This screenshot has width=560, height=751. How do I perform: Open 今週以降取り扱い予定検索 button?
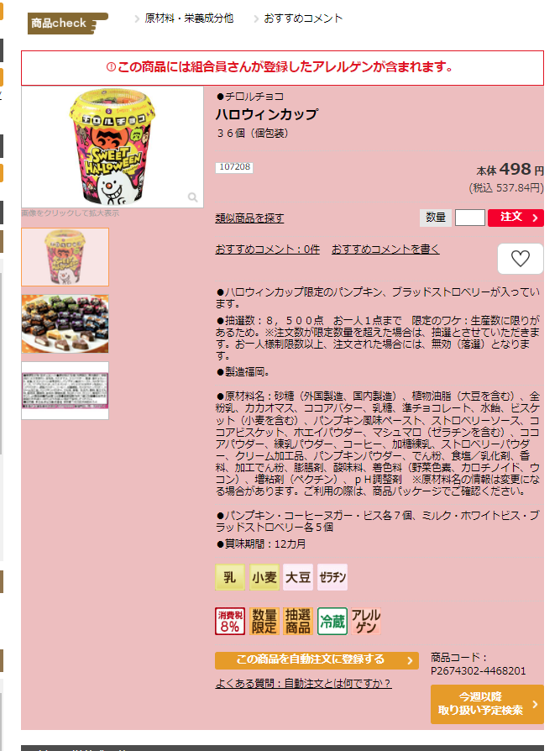[x=487, y=704]
